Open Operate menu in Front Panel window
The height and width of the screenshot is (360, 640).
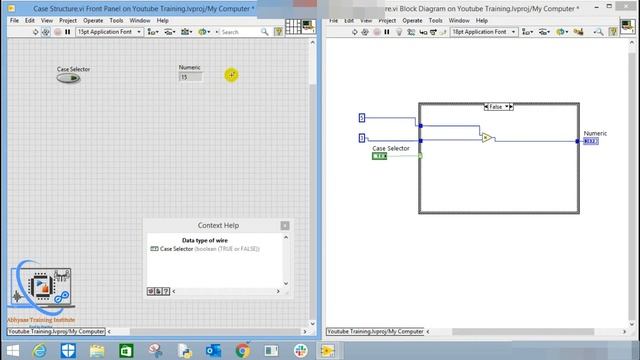93,20
